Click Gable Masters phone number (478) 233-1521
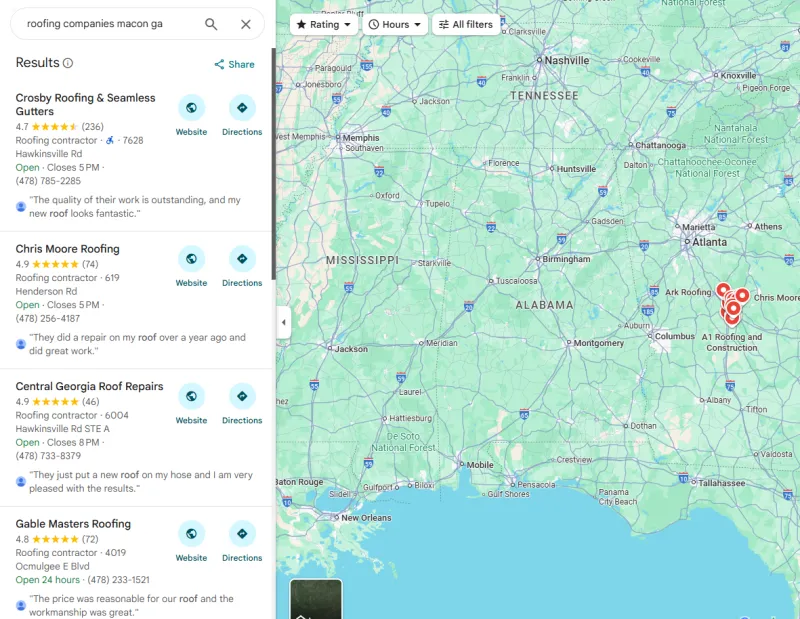The width and height of the screenshot is (800, 619). [118, 580]
